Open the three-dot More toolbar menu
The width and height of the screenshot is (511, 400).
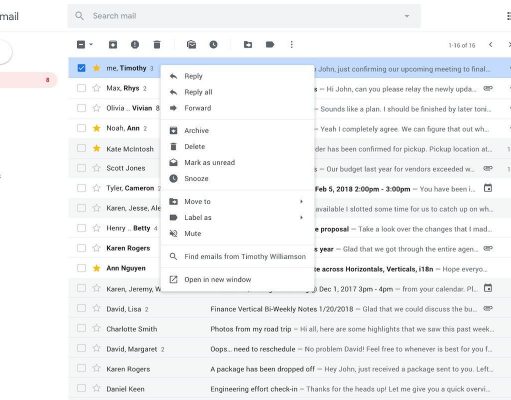(x=292, y=44)
